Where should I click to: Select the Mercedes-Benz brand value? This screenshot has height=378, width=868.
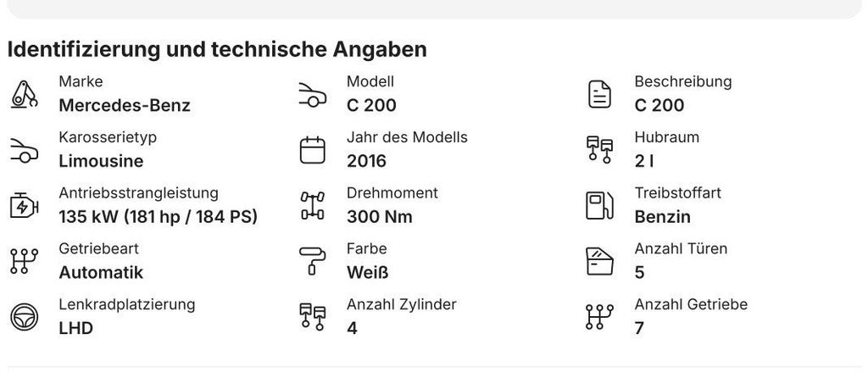coord(125,105)
